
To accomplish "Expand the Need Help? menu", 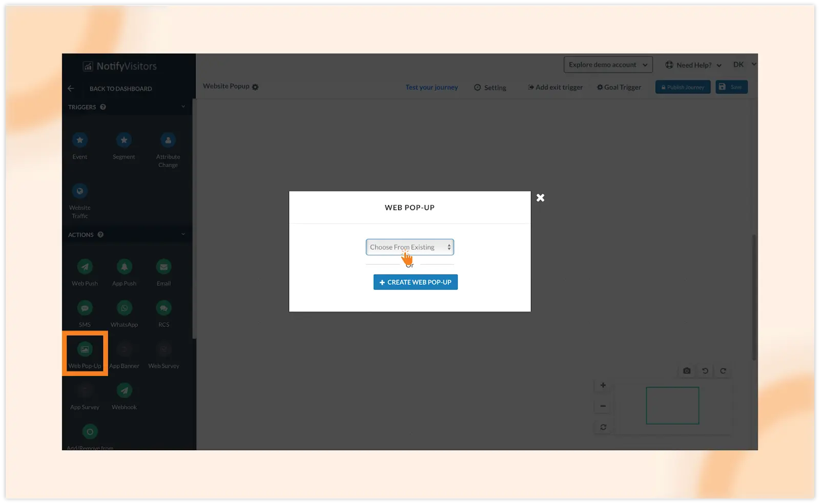I will pos(693,65).
